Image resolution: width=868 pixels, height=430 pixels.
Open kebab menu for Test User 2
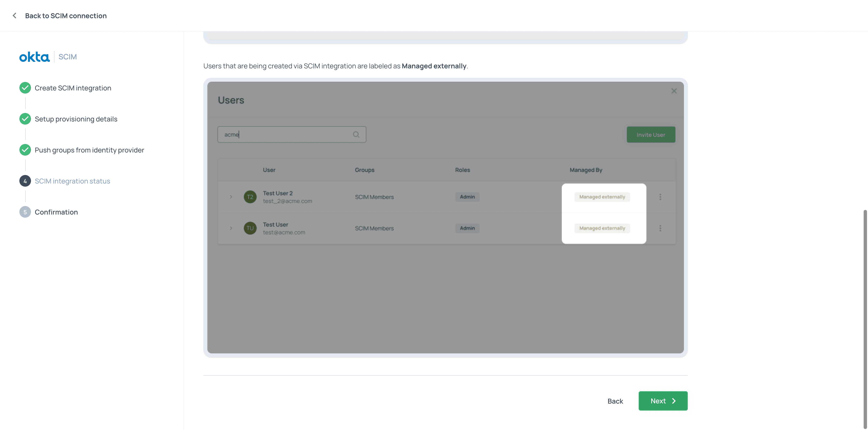tap(660, 197)
